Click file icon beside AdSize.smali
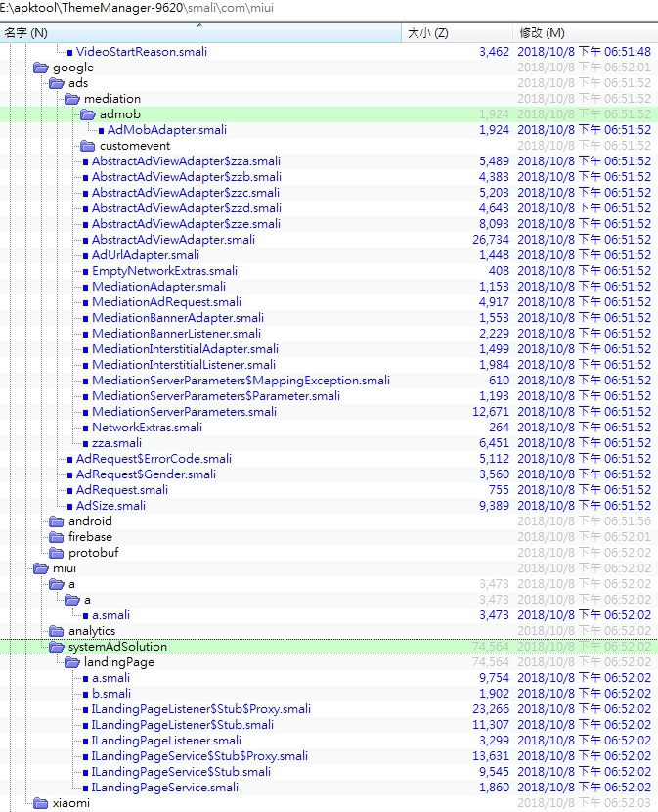Screen dimensions: 658x812 pos(69,506)
